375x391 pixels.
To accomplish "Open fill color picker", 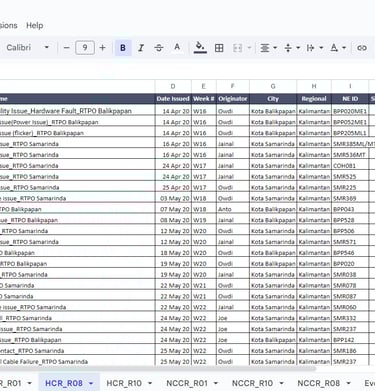I will (x=200, y=48).
